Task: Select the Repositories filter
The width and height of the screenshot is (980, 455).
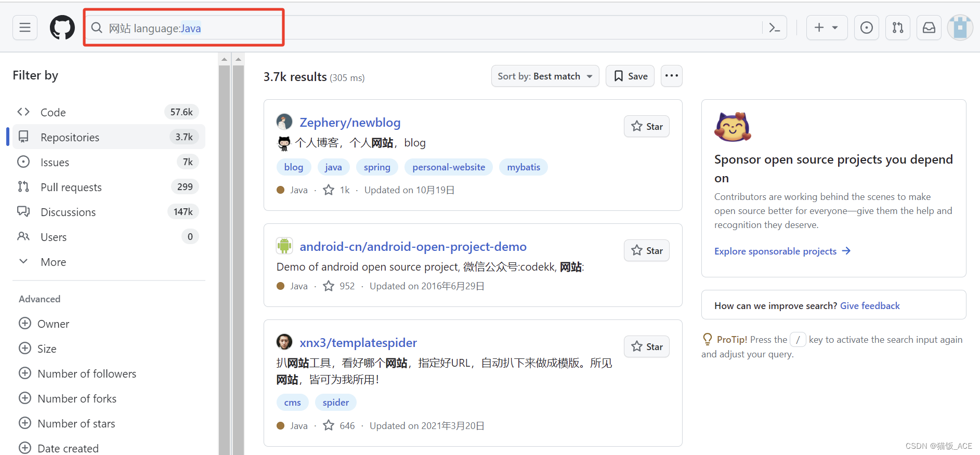Action: click(x=109, y=137)
